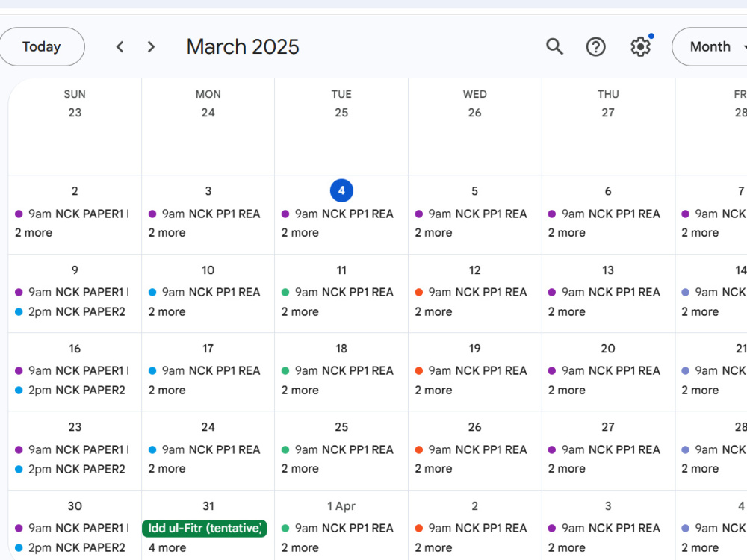
Task: Expand '2 more' on Thursday March 6
Action: [567, 233]
